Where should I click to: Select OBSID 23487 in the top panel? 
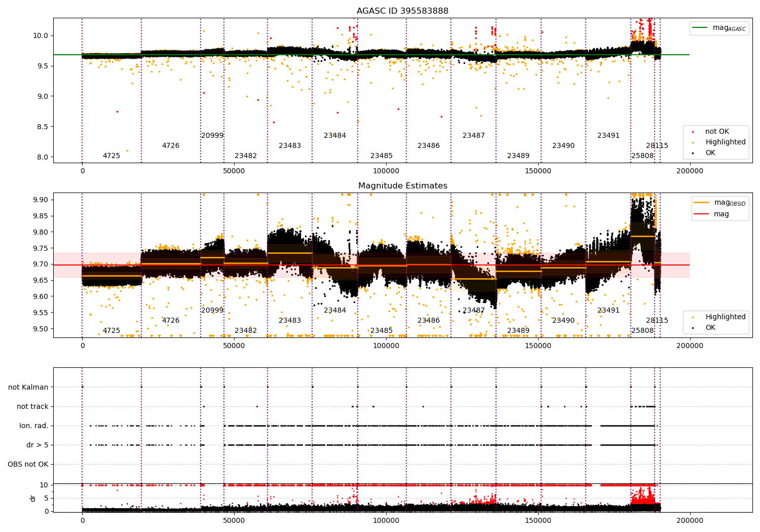[x=474, y=135]
